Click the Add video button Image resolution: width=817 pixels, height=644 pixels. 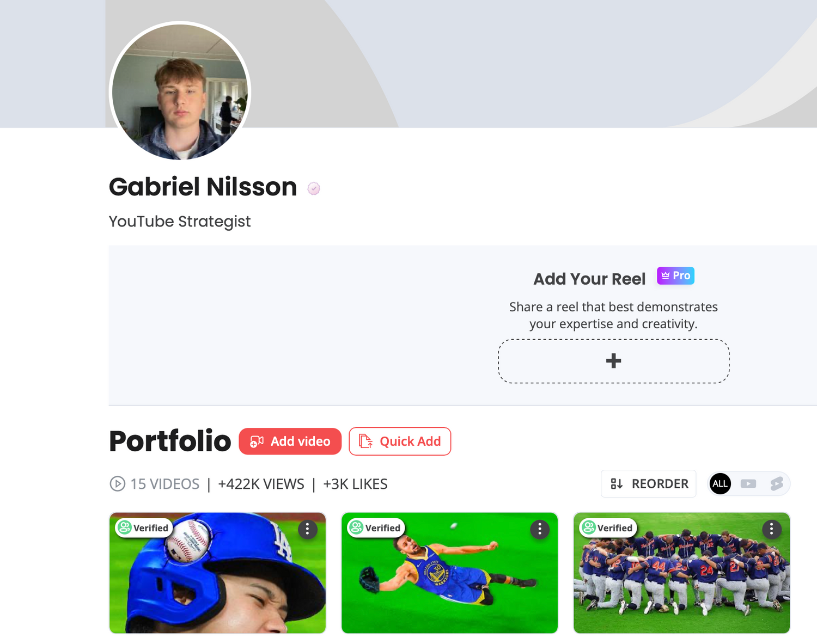pos(290,441)
